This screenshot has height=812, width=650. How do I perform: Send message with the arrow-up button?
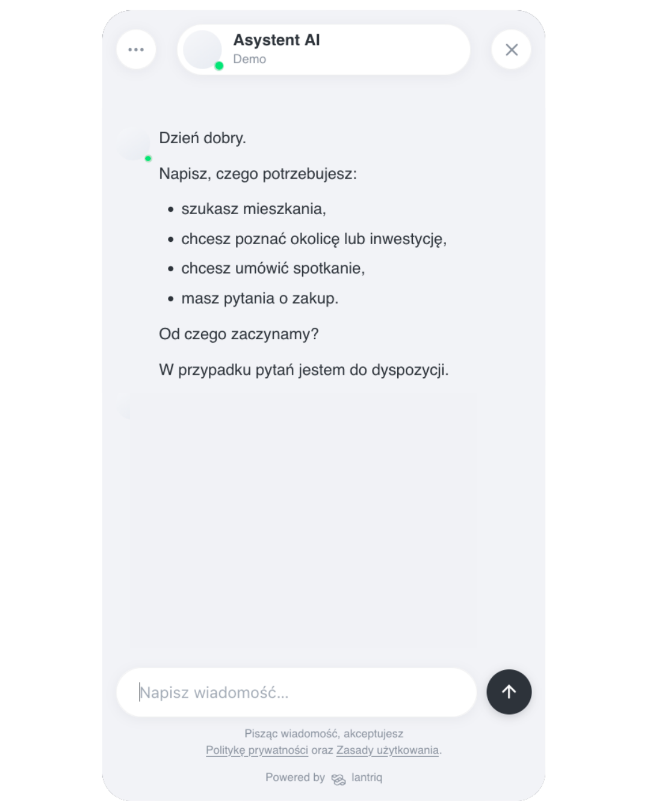coord(509,692)
